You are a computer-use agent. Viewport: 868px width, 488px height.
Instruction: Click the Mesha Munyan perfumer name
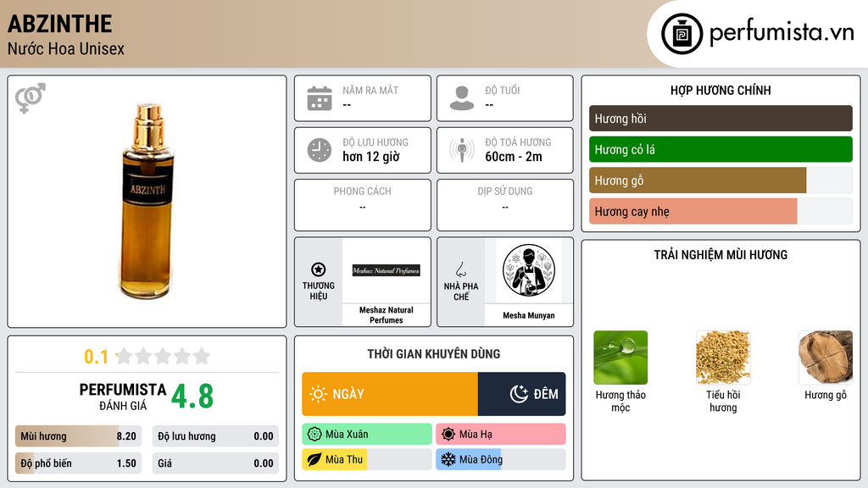point(529,315)
